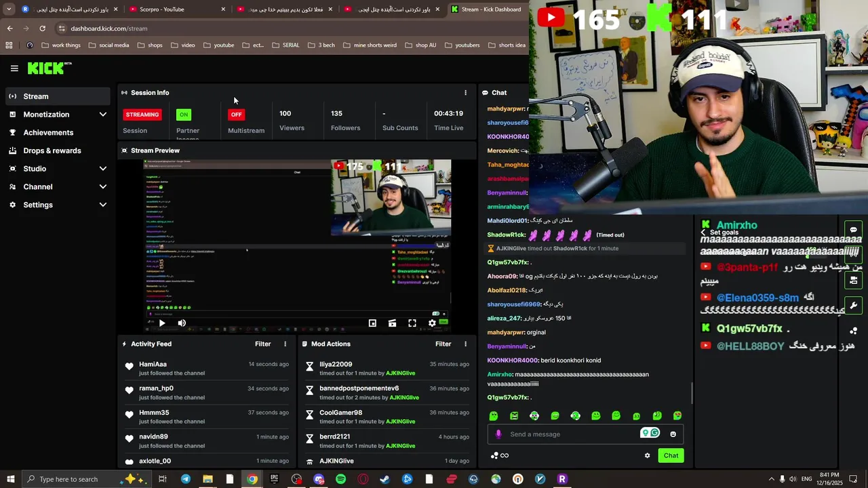This screenshot has width=868, height=488.
Task: Open the 'work things' bookmark folder
Action: 61,45
